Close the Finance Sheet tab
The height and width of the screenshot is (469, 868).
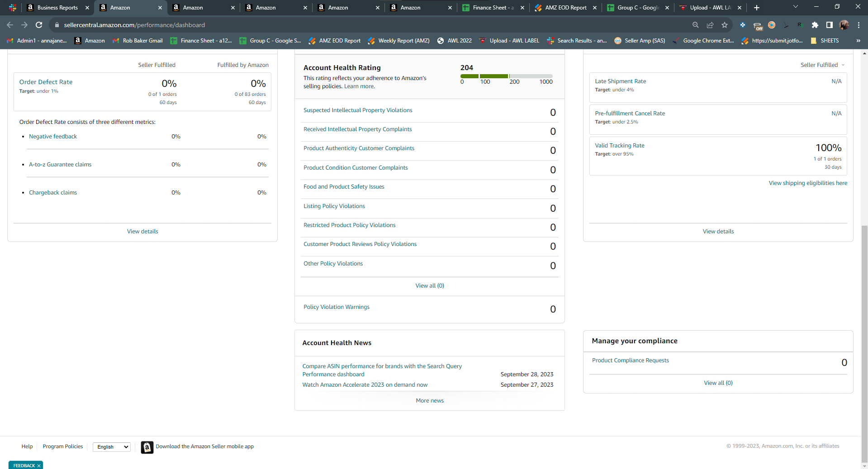[x=522, y=8]
